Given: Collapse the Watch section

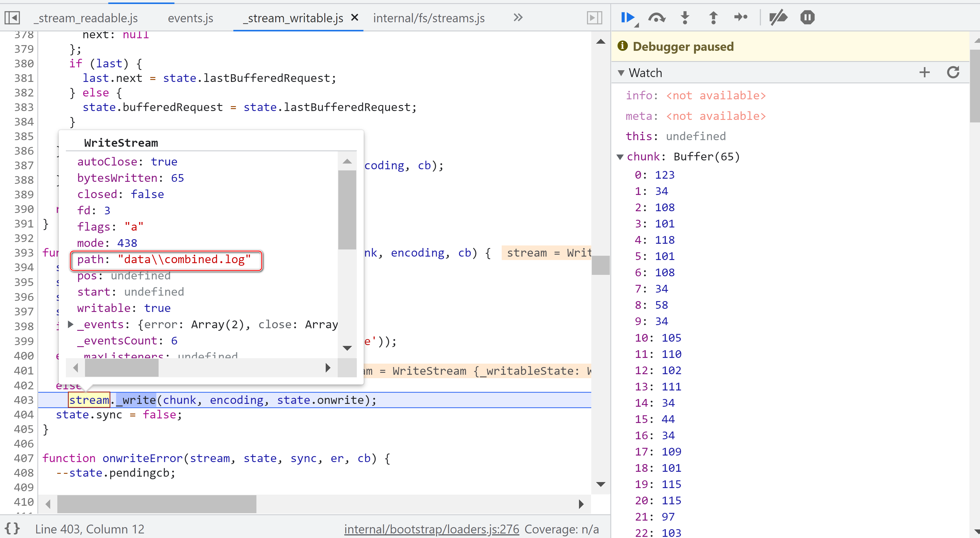Looking at the screenshot, I should coord(621,73).
